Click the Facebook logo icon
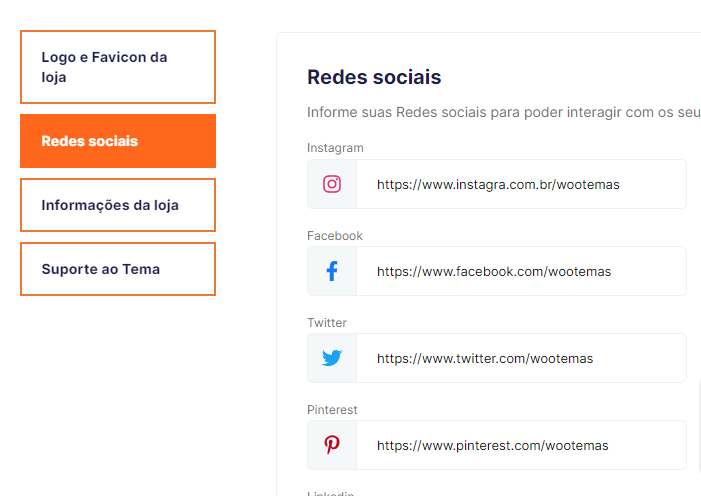This screenshot has height=496, width=701. click(332, 271)
